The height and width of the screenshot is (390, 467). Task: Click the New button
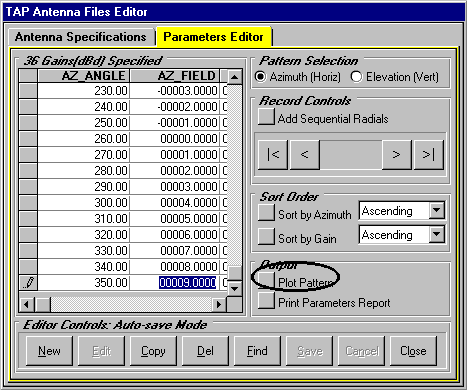[x=49, y=351]
